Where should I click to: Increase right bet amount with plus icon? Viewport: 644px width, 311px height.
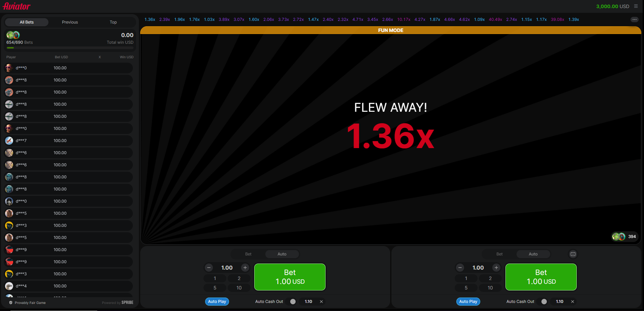pos(496,268)
